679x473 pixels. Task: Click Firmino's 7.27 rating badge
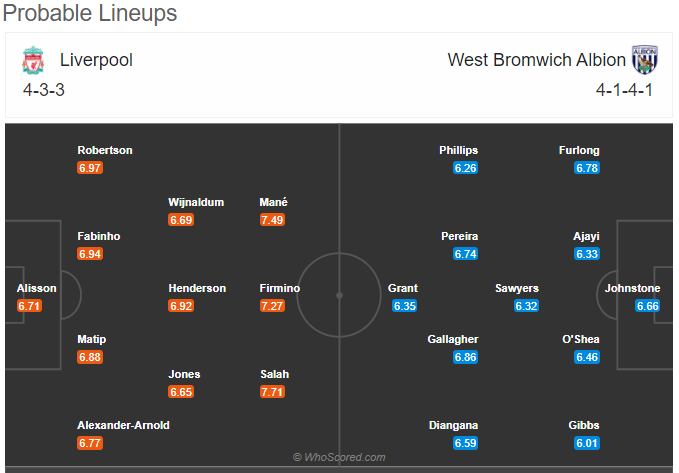tap(272, 306)
